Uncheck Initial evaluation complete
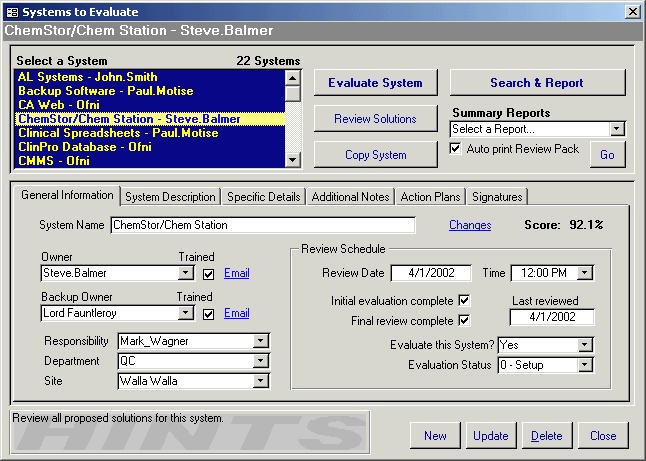Image resolution: width=646 pixels, height=461 pixels. click(x=463, y=300)
